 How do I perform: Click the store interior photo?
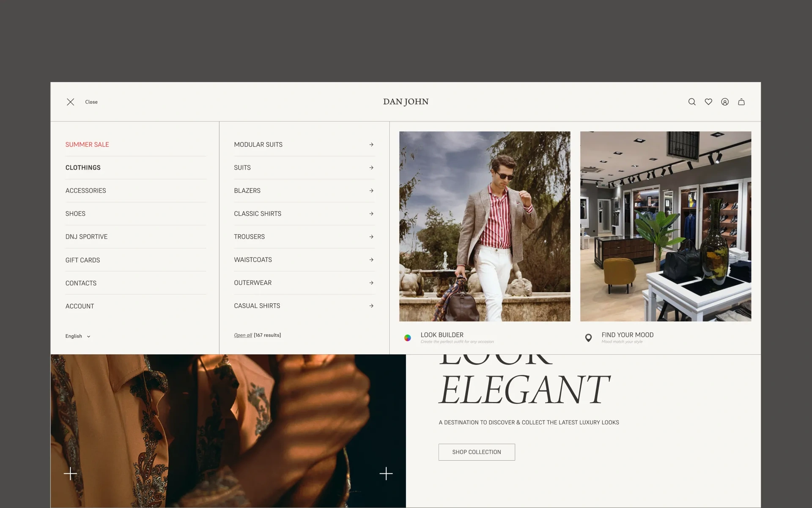666,226
